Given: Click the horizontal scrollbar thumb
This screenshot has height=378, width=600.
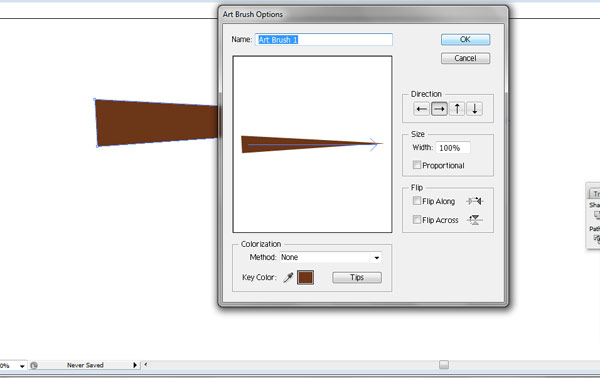Looking at the screenshot, I should (444, 365).
